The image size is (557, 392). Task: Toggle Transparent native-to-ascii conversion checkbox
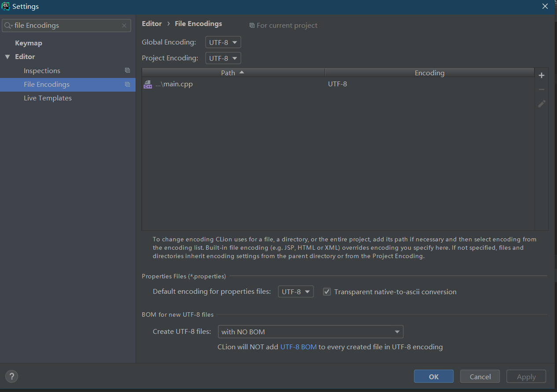327,292
